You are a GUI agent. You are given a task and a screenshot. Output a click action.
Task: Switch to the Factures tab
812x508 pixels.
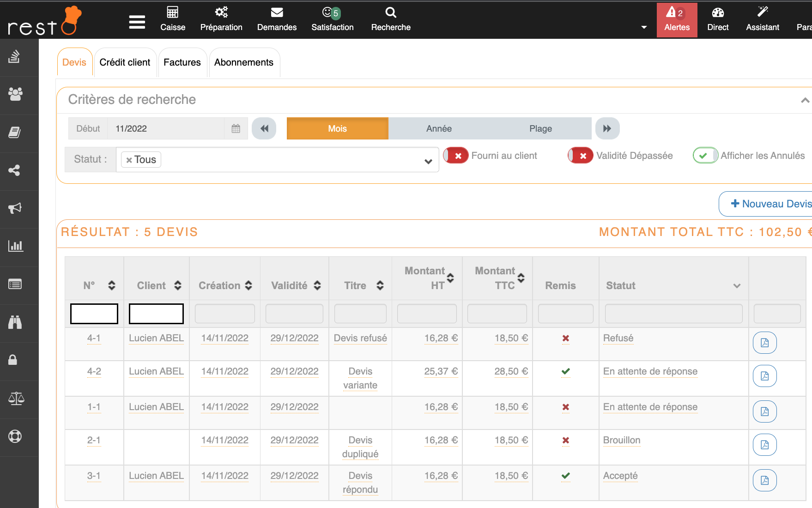coord(182,62)
